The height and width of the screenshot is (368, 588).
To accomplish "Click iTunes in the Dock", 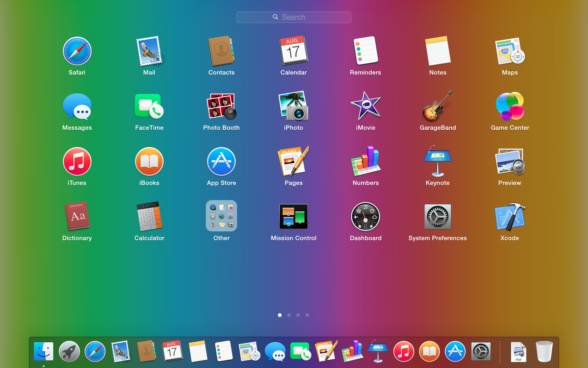I will (404, 352).
